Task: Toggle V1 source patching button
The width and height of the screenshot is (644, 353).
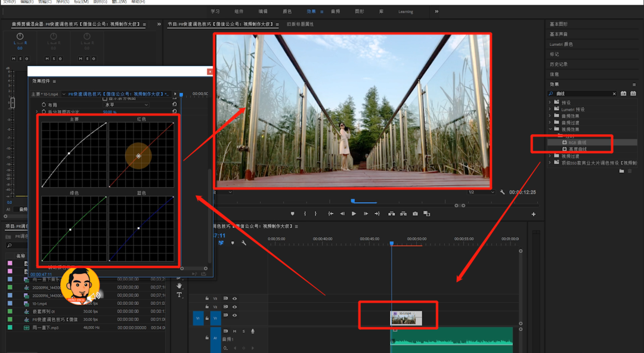Action: click(198, 318)
